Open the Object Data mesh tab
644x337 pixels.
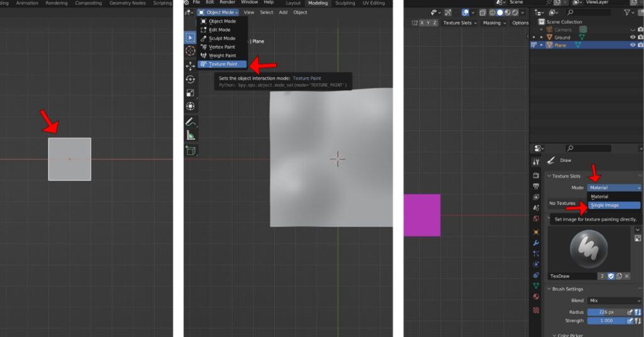click(536, 285)
